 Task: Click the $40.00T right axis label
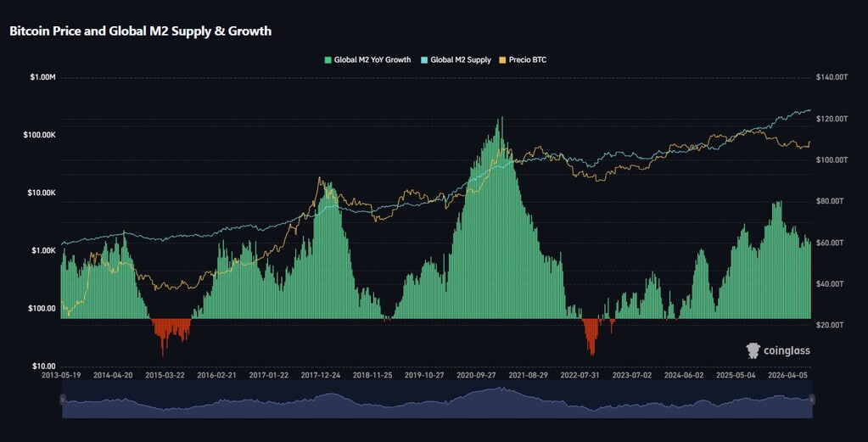point(831,284)
